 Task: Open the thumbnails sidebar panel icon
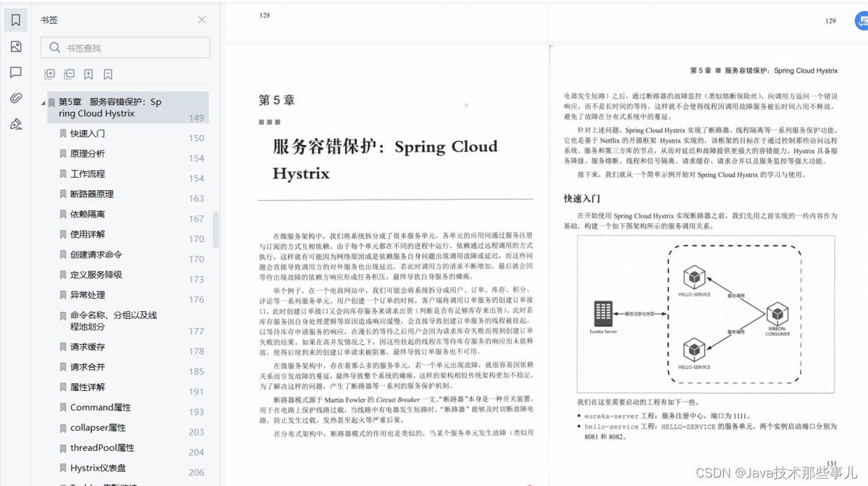click(x=15, y=46)
